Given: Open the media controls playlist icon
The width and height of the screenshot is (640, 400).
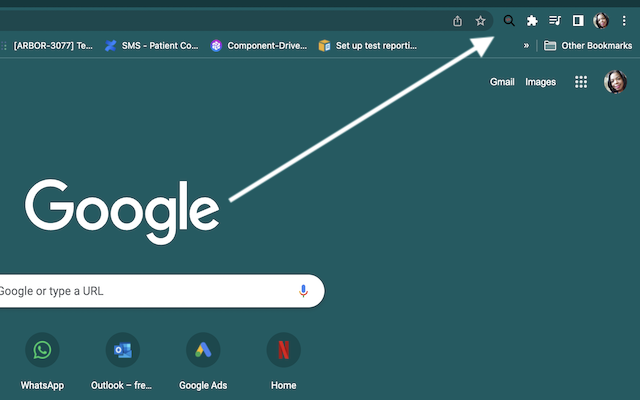Looking at the screenshot, I should click(x=555, y=20).
